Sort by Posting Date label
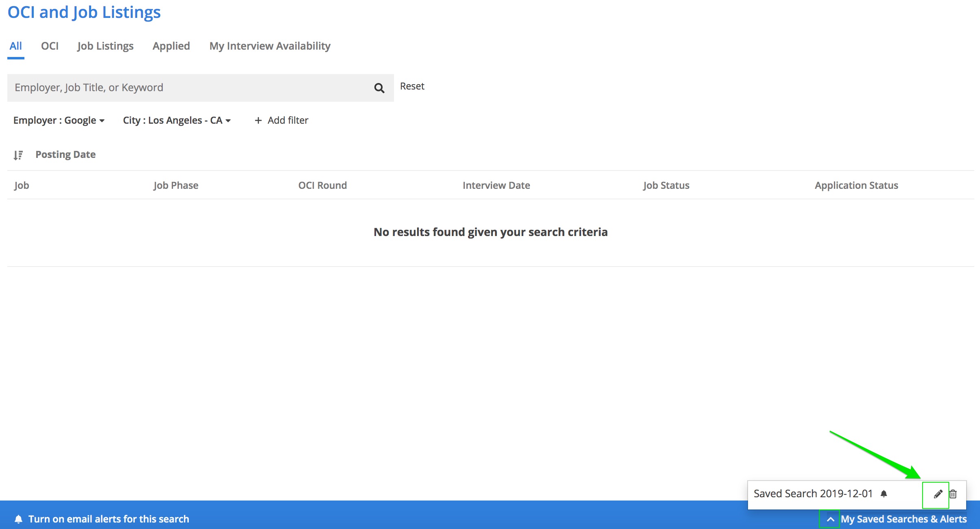The width and height of the screenshot is (980, 529). pos(66,155)
